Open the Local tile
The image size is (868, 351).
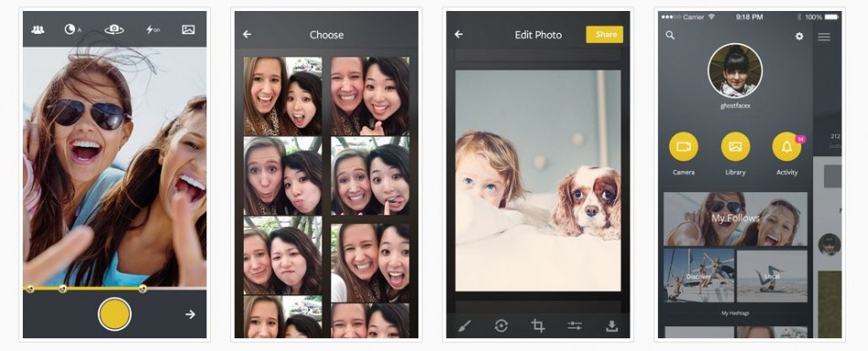772,276
